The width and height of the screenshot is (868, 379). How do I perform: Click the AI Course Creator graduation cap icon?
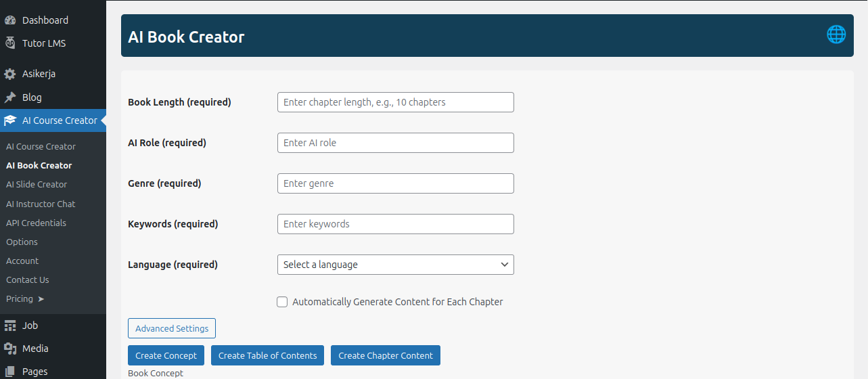point(10,120)
